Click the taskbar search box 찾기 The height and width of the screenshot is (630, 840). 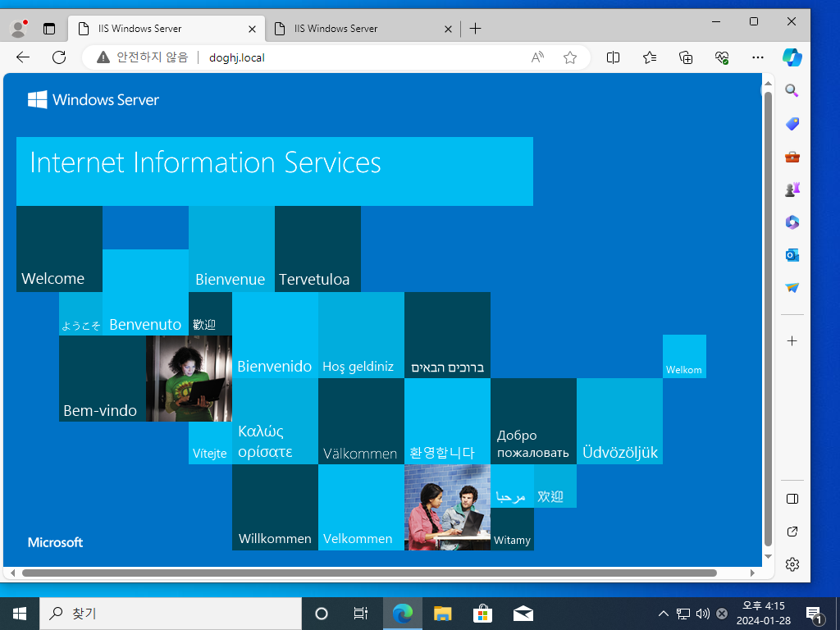(x=171, y=614)
